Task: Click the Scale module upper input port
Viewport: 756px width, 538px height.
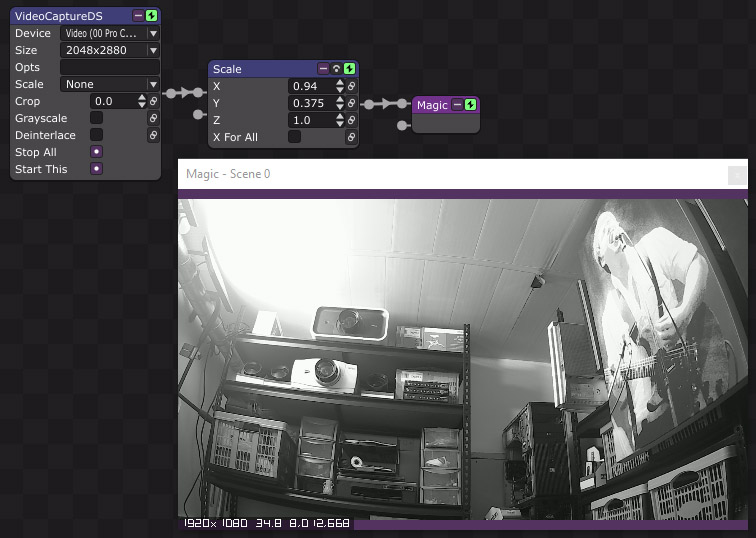Action: [199, 93]
